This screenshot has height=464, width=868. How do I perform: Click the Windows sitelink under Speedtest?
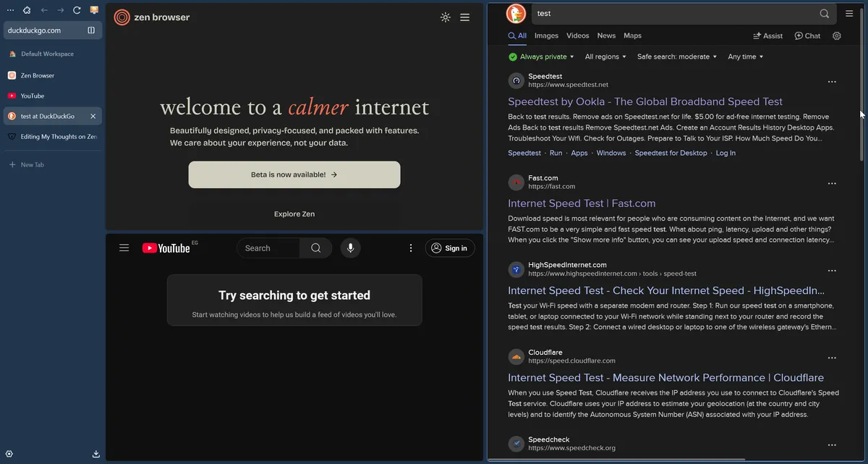pos(611,153)
